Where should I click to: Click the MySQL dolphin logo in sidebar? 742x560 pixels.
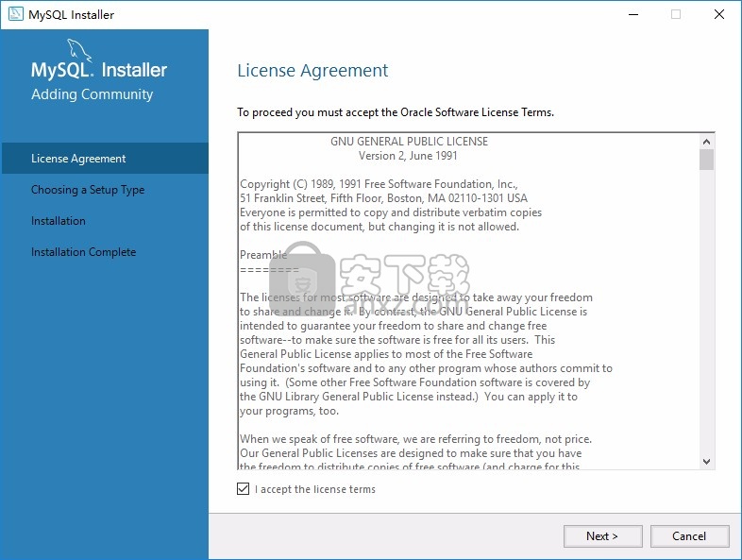pyautogui.click(x=79, y=50)
